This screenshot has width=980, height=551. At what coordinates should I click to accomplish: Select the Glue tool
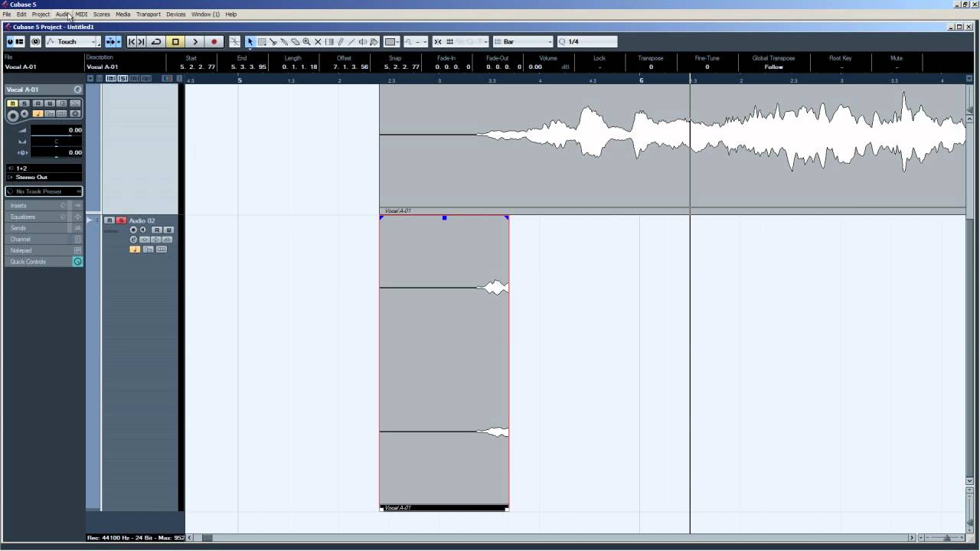click(284, 41)
